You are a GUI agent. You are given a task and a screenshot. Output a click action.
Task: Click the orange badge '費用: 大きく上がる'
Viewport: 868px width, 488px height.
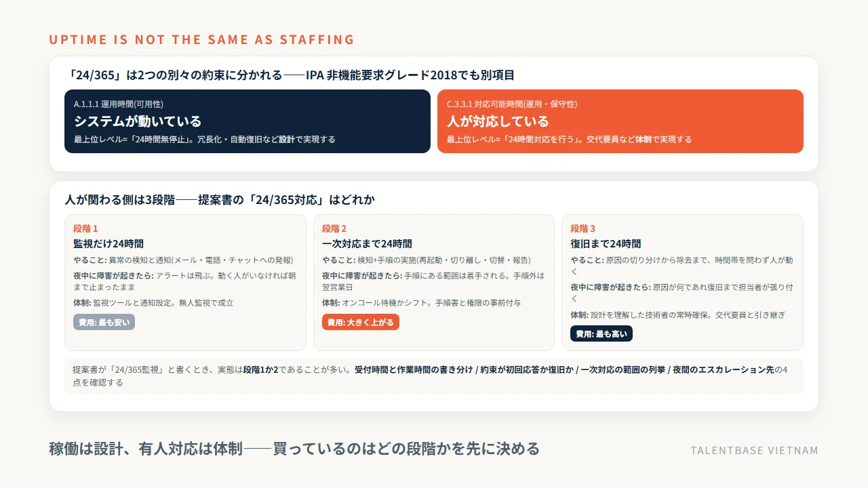(361, 323)
